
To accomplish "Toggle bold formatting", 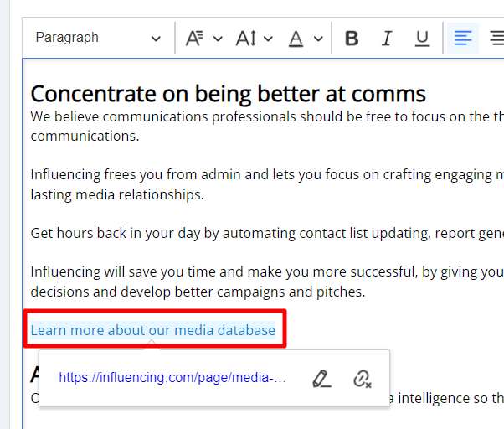I will 352,39.
